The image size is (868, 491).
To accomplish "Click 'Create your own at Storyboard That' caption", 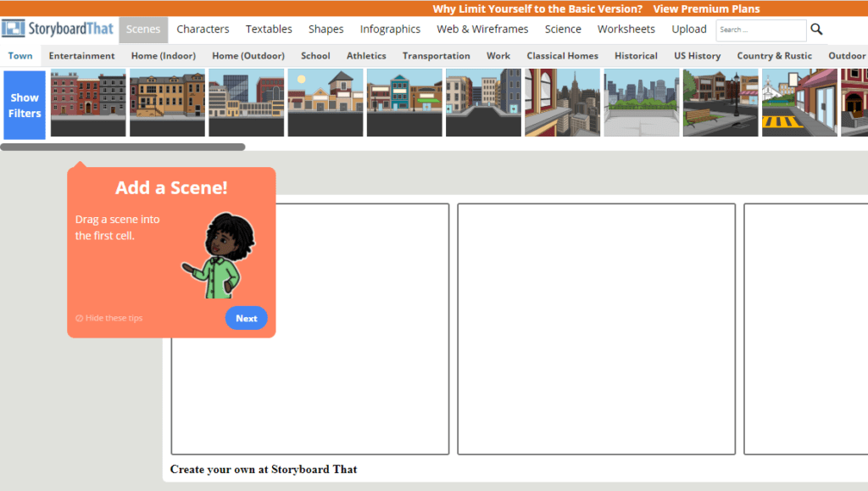I will pyautogui.click(x=264, y=470).
